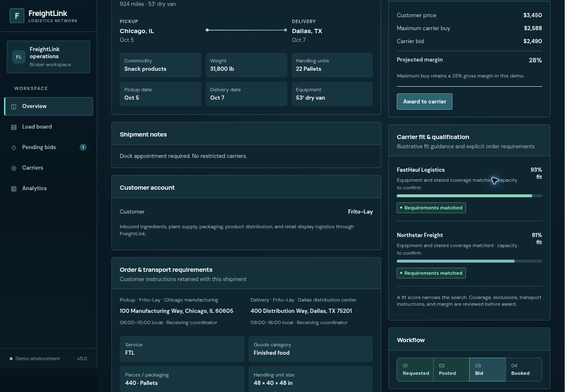This screenshot has width=571, height=392.
Task: Click the Finished food goods category
Action: (x=271, y=353)
